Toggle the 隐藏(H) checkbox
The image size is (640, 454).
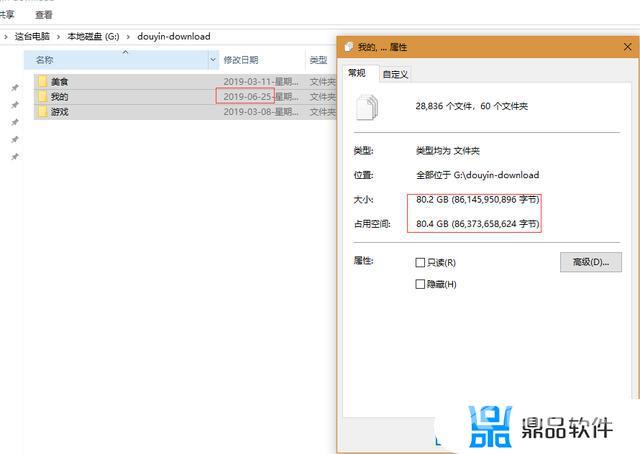tap(420, 284)
